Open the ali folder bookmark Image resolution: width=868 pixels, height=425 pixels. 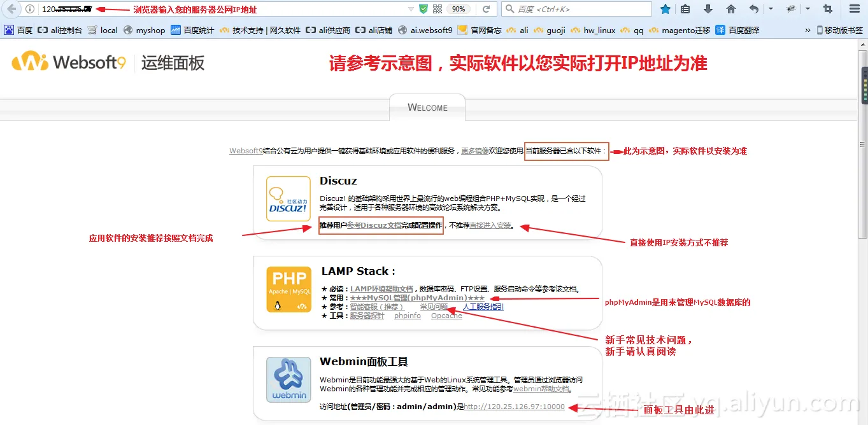[518, 30]
